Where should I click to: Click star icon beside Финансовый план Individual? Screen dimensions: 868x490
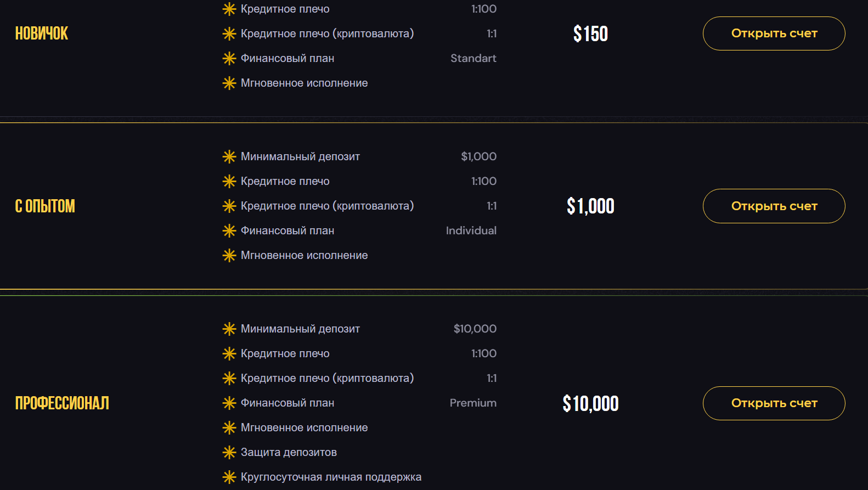229,230
